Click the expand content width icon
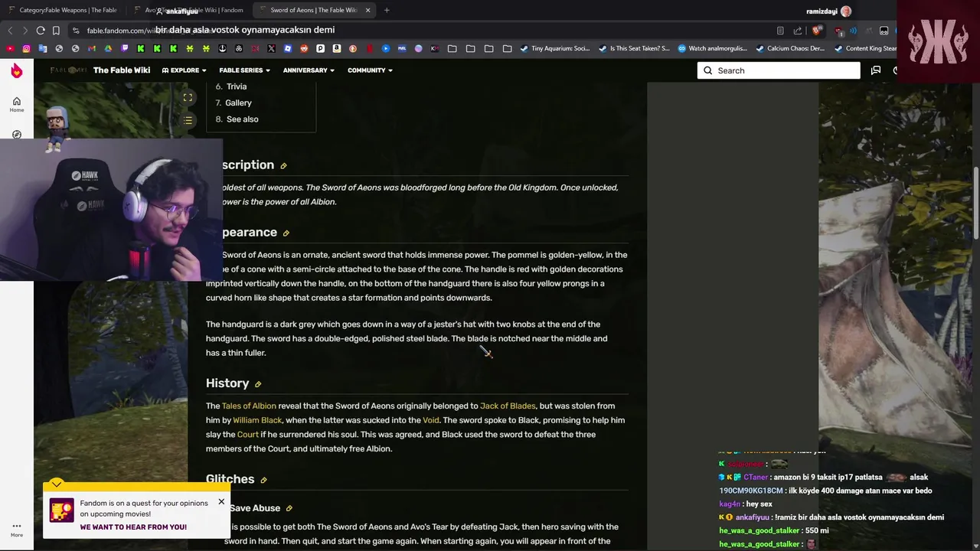Screen dimensions: 980x551 click(188, 97)
